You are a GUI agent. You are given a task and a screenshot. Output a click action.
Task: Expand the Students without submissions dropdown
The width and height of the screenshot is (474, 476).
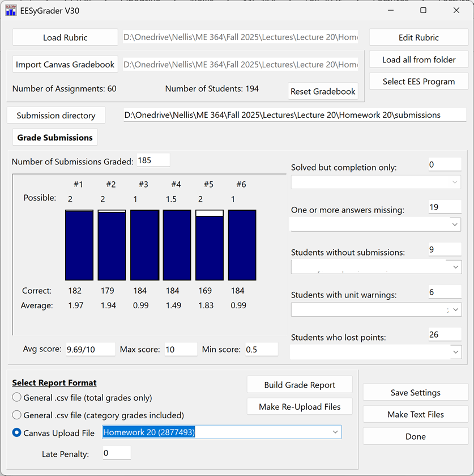tap(455, 267)
